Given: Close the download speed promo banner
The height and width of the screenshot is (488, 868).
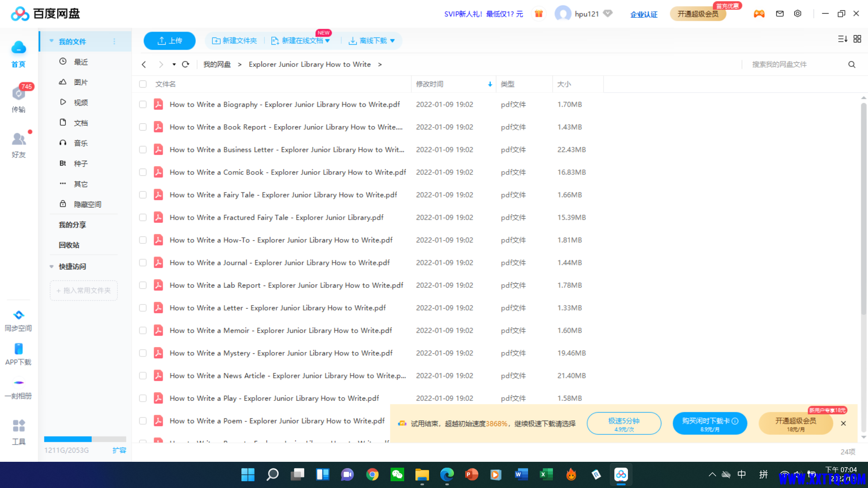Looking at the screenshot, I should point(843,423).
